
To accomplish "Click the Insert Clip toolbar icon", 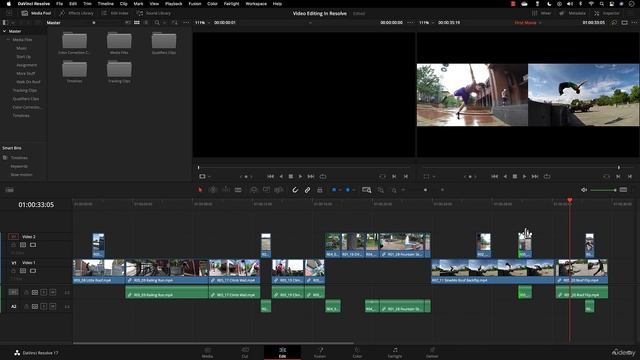I will pyautogui.click(x=253, y=190).
